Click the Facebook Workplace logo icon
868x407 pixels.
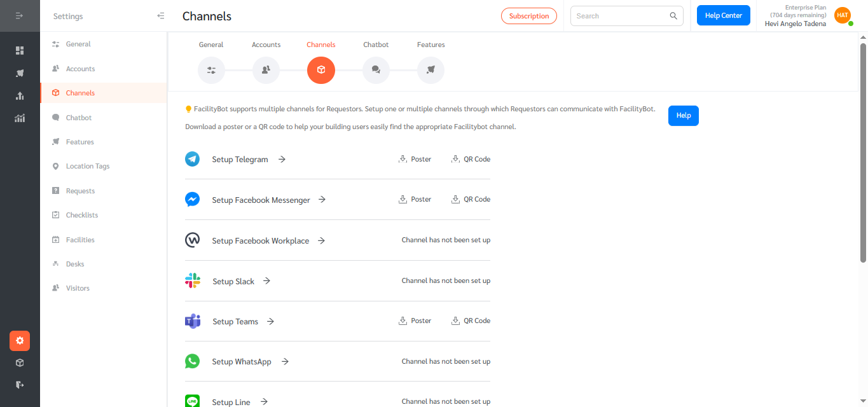[192, 240]
